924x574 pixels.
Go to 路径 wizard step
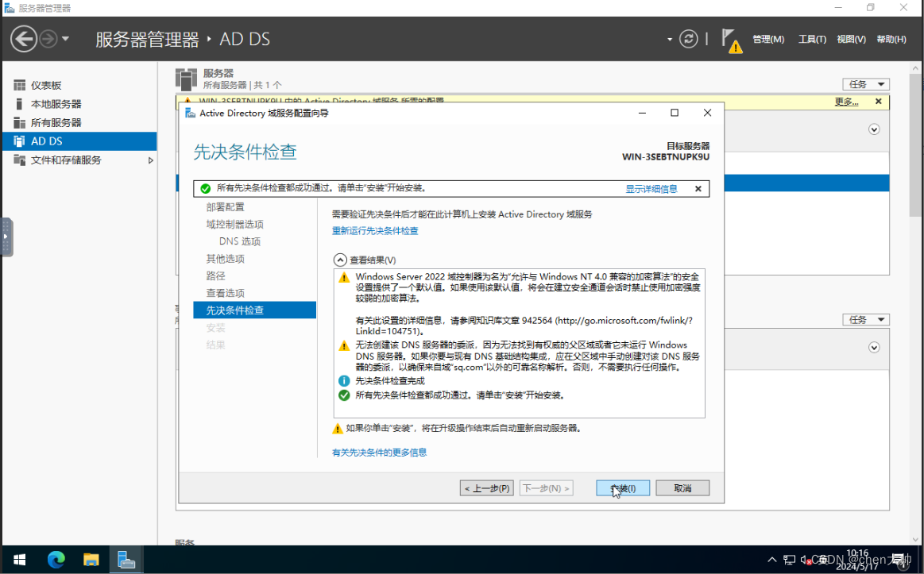coord(215,276)
